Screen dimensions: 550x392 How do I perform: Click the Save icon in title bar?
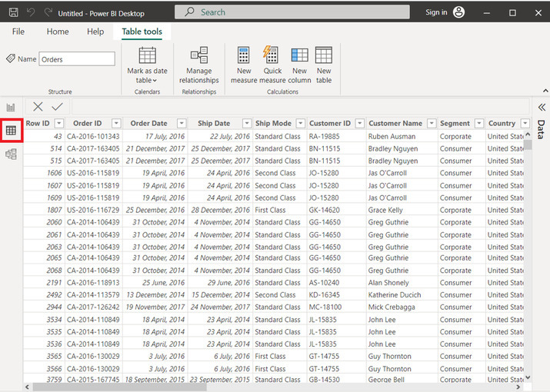click(x=13, y=12)
